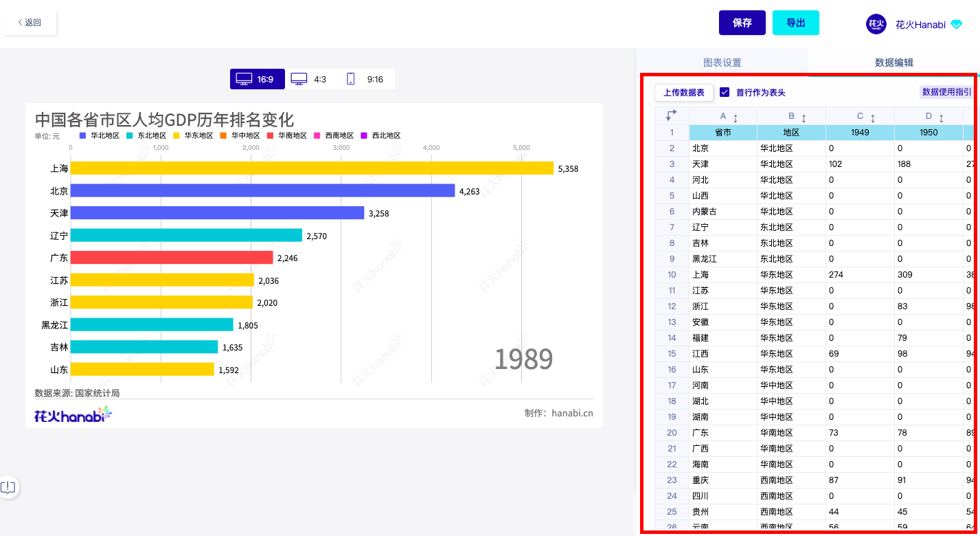The height and width of the screenshot is (536, 980).
Task: Click the 北京 bar in the chart
Action: point(262,190)
